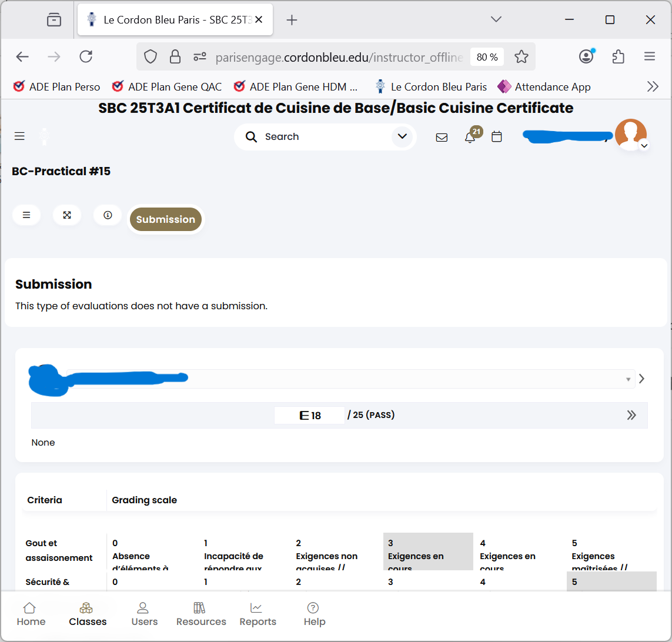Open user profile avatar menu
This screenshot has width=672, height=642.
pos(631,135)
